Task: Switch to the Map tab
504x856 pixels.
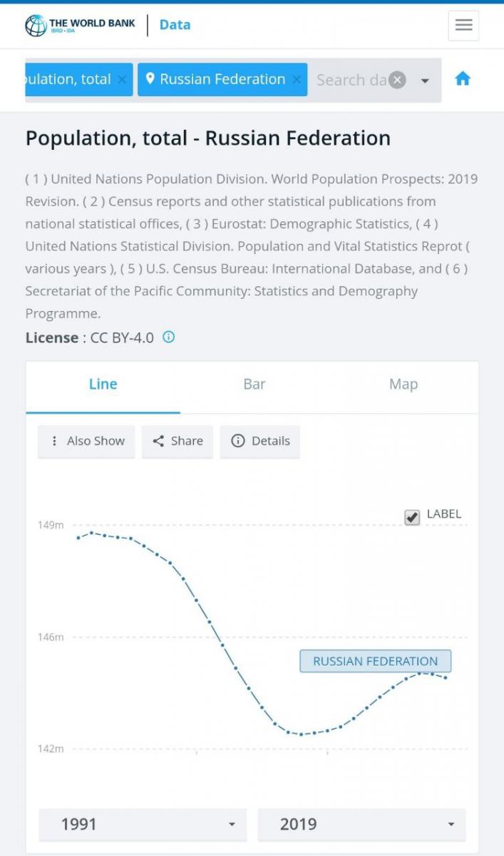Action: pyautogui.click(x=403, y=384)
